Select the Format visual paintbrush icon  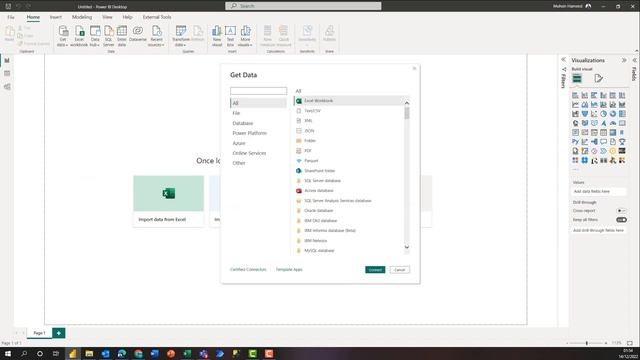[x=598, y=78]
